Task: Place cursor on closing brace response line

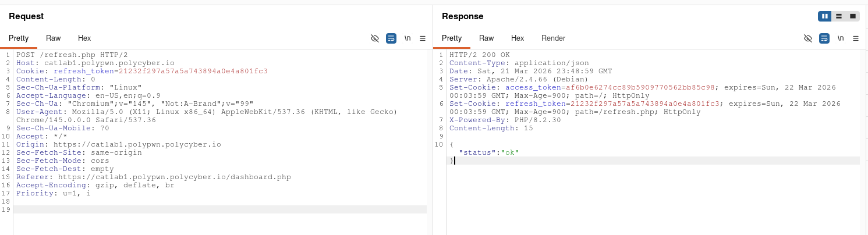Action: [654, 161]
